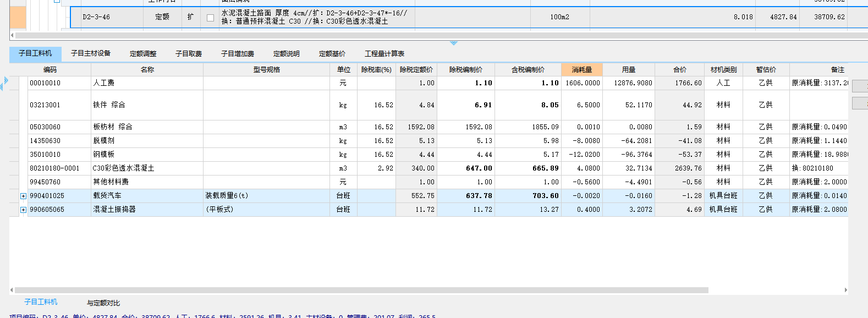
Task: Select the bottom 子目工料机 tab
Action: pyautogui.click(x=41, y=302)
